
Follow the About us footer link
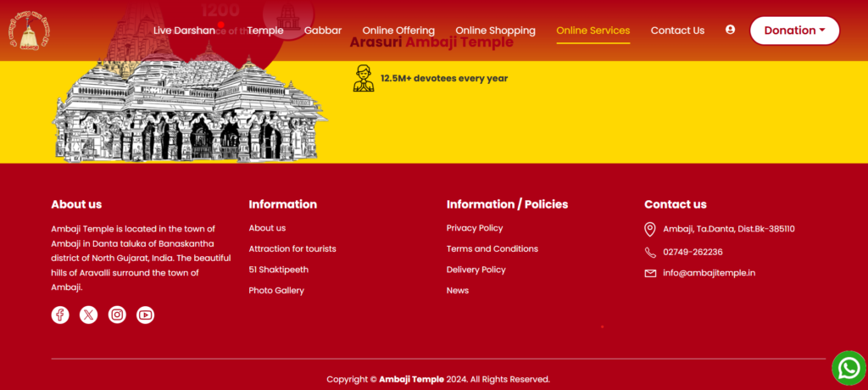tap(267, 228)
